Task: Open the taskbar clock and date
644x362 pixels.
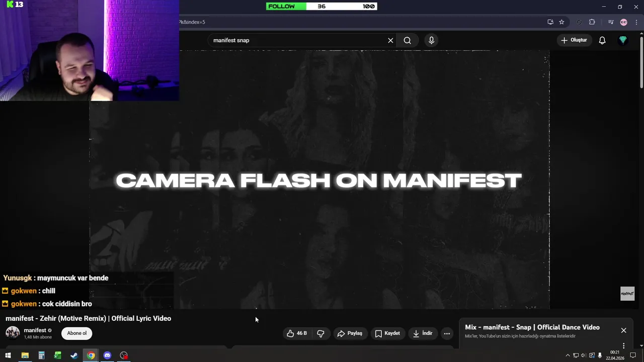Action: [x=615, y=355]
